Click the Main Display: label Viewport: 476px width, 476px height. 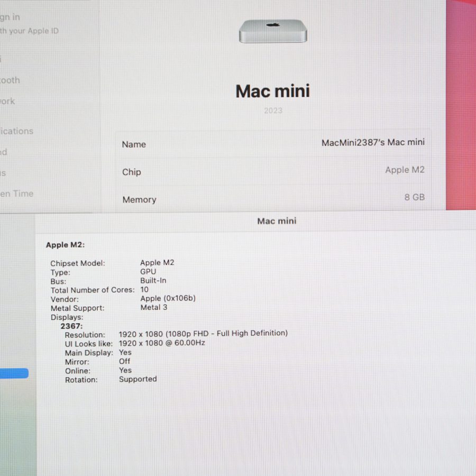pos(89,353)
